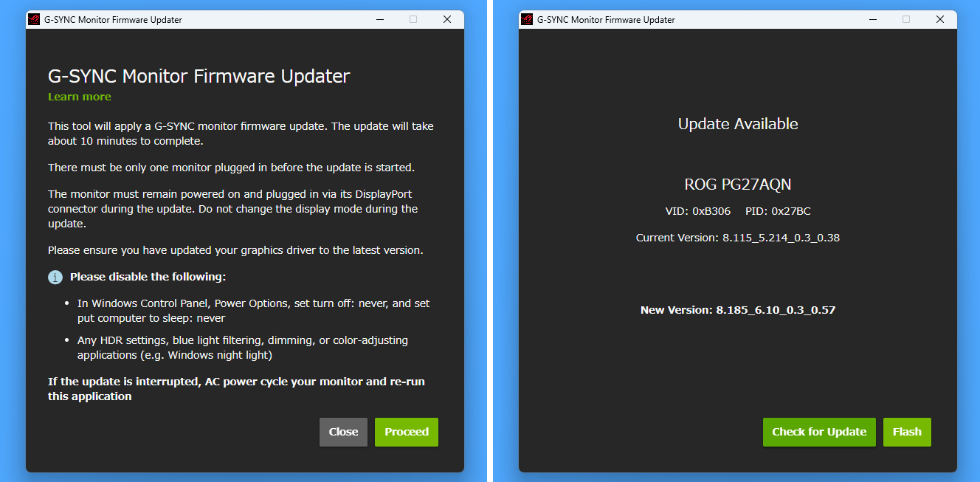Screen dimensions: 980x482
Task: Click the Proceed button
Action: [x=407, y=432]
